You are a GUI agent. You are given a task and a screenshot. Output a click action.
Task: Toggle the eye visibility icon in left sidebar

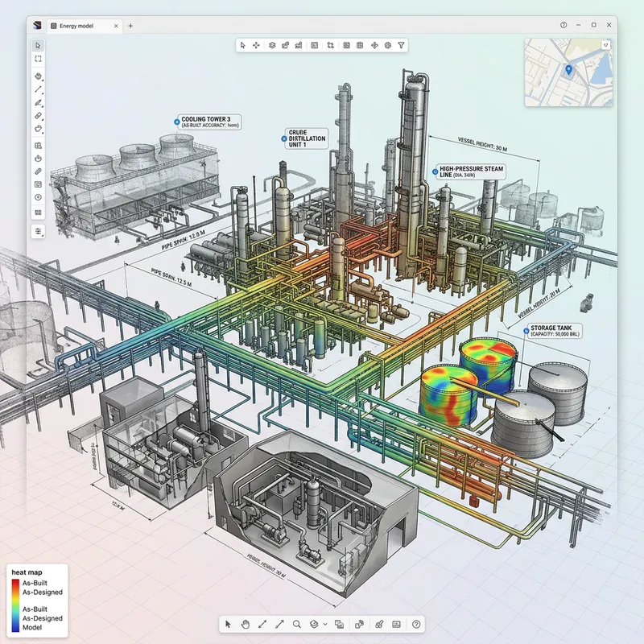coord(38,198)
